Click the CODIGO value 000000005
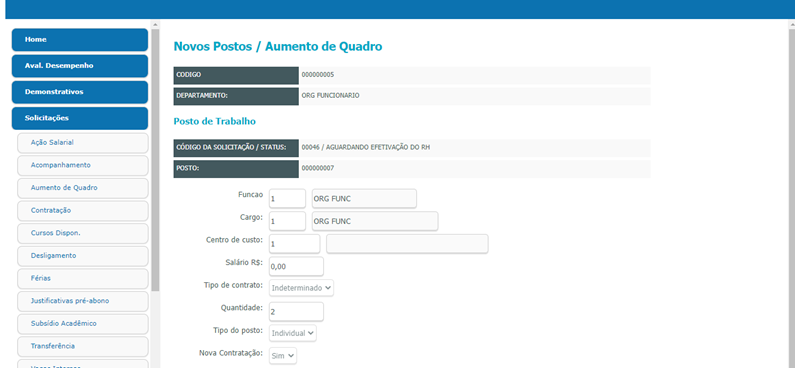This screenshot has width=795, height=368. pos(317,75)
